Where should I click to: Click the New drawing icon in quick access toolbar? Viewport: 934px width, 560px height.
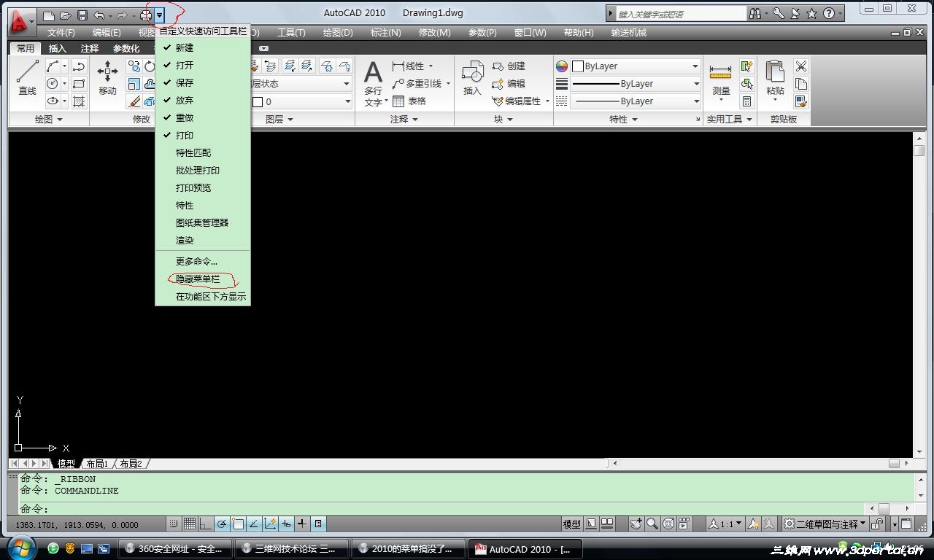point(49,15)
